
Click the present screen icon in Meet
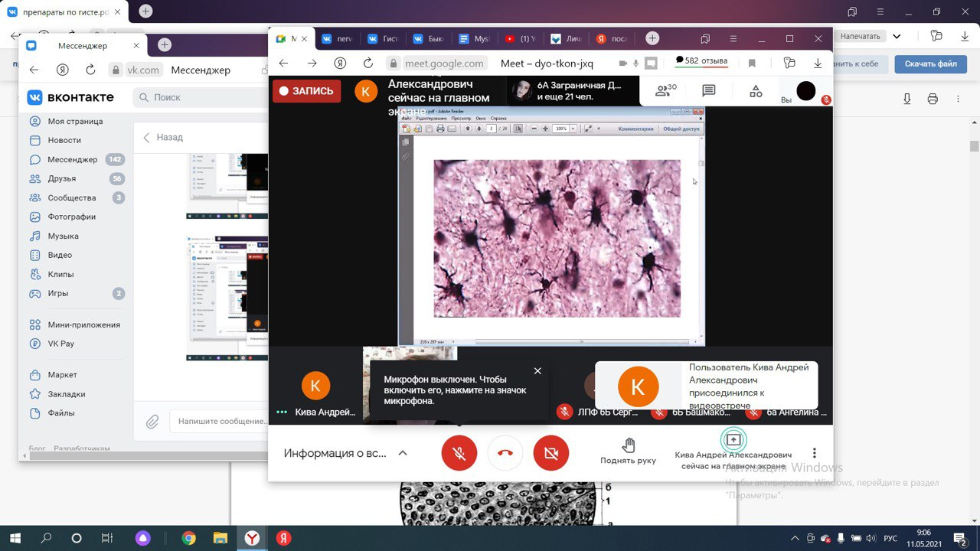point(733,440)
